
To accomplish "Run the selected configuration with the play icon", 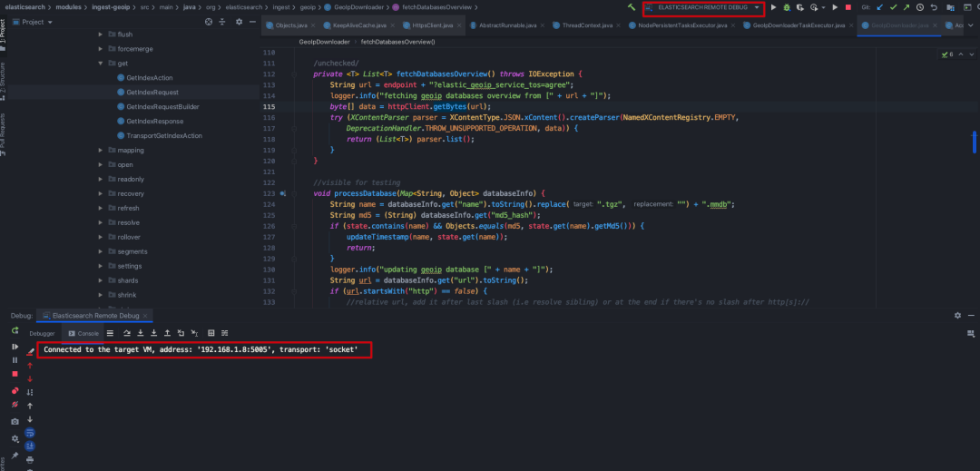I will point(774,7).
